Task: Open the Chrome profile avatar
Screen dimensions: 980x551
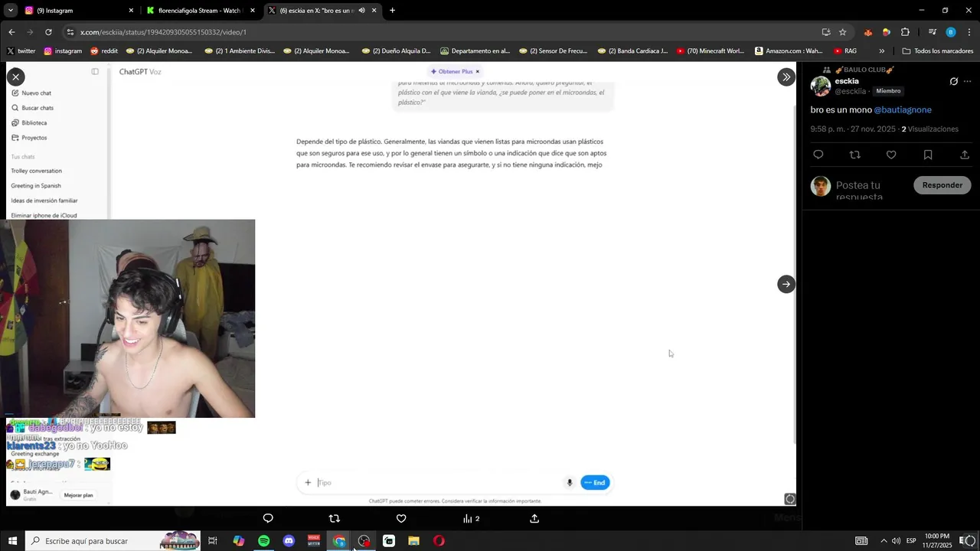Action: 951,32
